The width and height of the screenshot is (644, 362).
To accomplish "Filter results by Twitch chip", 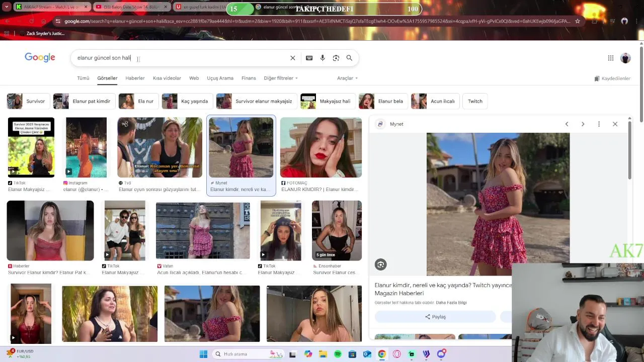I will [x=475, y=101].
